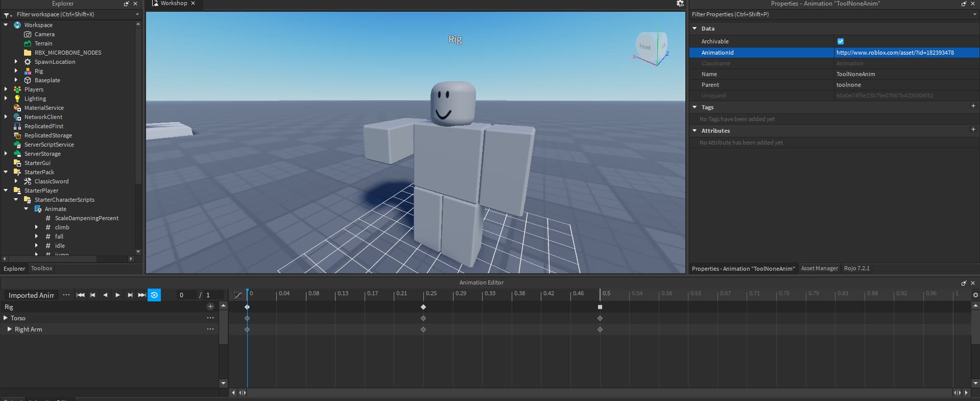This screenshot has width=980, height=401.
Task: Expand the SpawnLocation node
Action: [x=16, y=61]
